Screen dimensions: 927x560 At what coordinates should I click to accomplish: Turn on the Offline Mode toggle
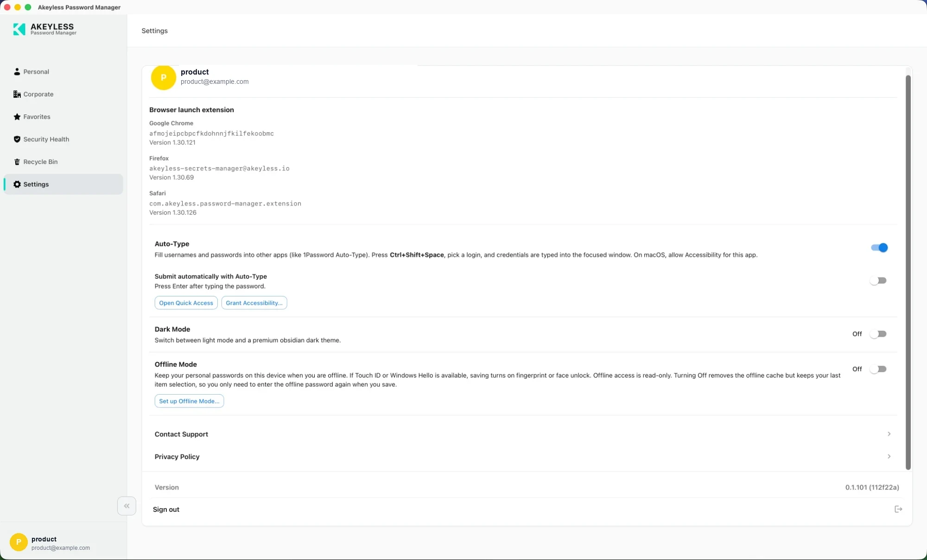[x=878, y=369]
